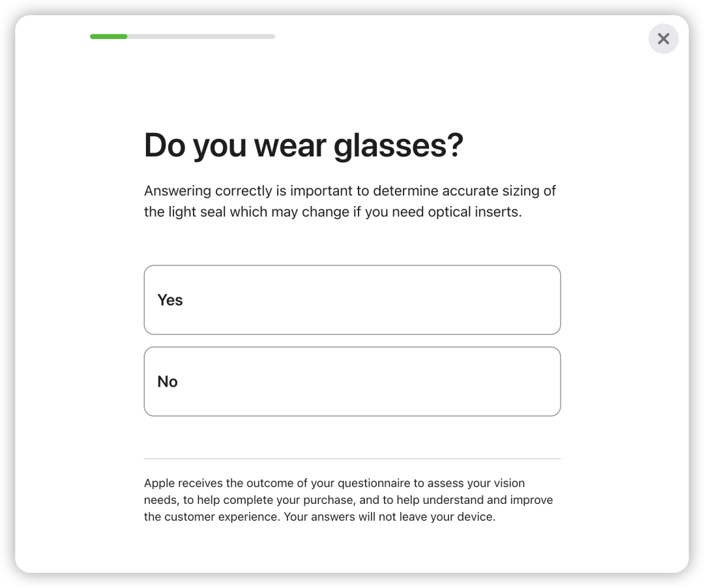Click the word "Apple" starting the disclaimer
The height and width of the screenshot is (588, 704).
[x=160, y=483]
